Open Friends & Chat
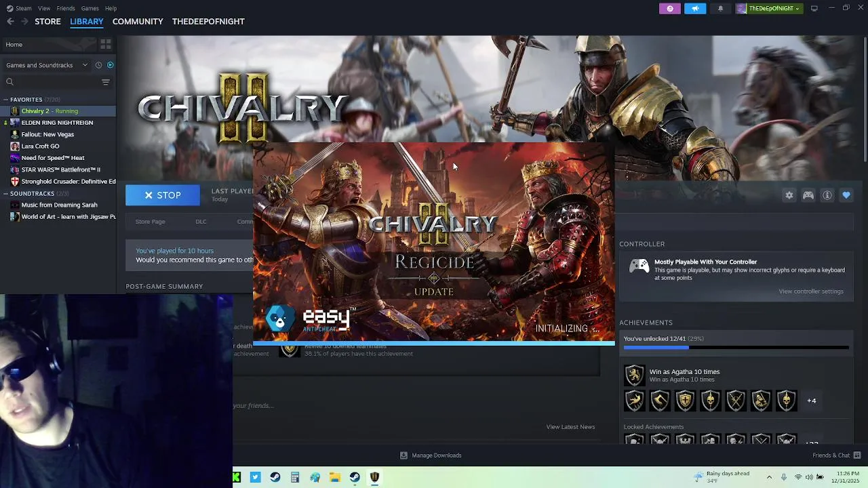Viewport: 868px width, 488px height. point(831,455)
